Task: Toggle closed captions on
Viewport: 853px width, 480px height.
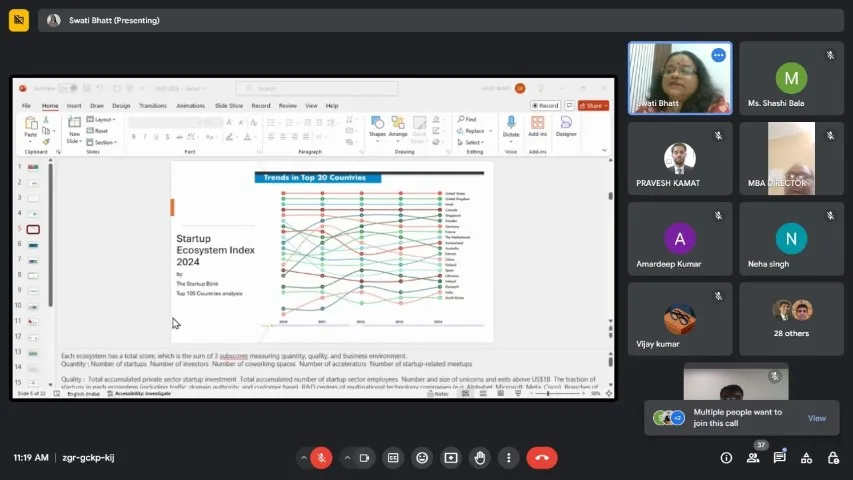Action: (393, 457)
